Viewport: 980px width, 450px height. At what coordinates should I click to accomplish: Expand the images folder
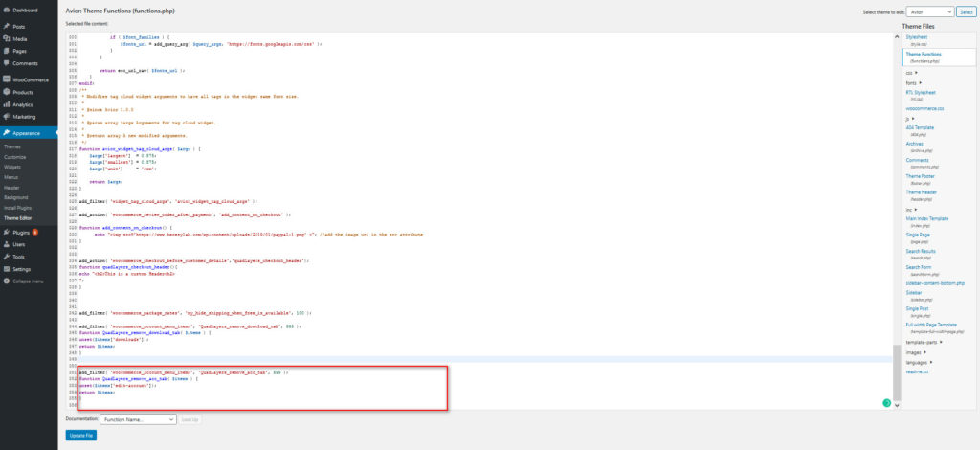click(x=916, y=352)
